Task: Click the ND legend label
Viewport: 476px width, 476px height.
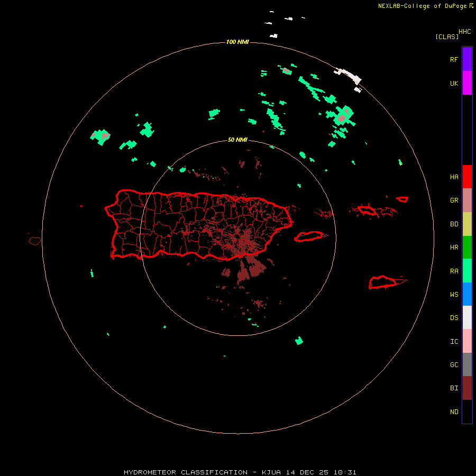Action: click(x=454, y=412)
